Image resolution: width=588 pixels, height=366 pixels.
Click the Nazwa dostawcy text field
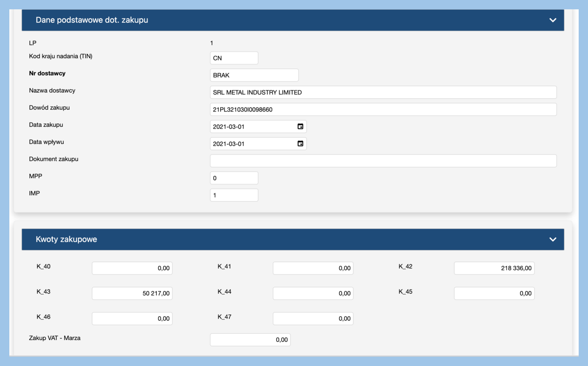click(x=383, y=92)
